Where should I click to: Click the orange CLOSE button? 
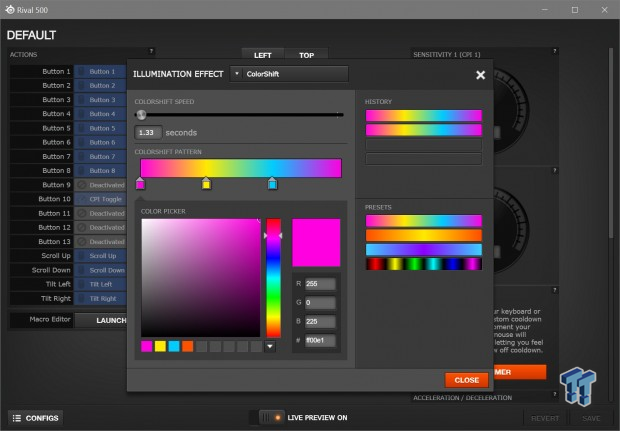click(467, 380)
